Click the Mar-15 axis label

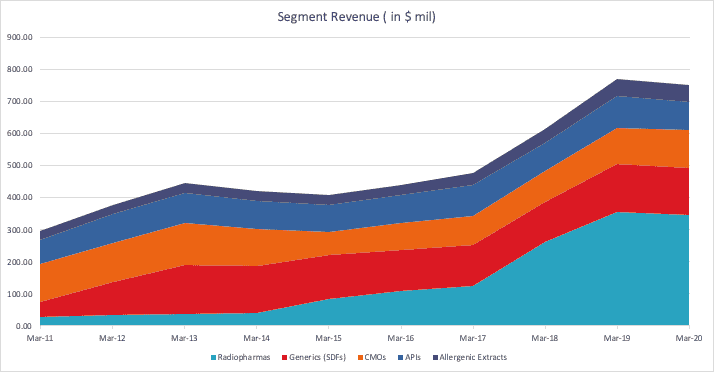pos(328,338)
